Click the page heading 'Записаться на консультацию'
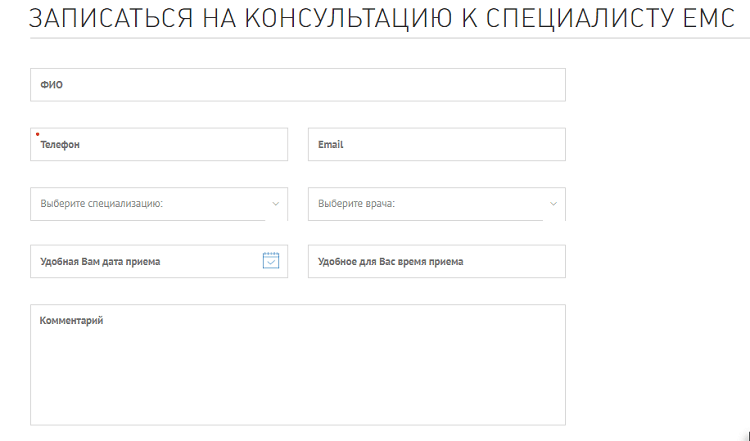The image size is (750, 441). click(x=380, y=20)
